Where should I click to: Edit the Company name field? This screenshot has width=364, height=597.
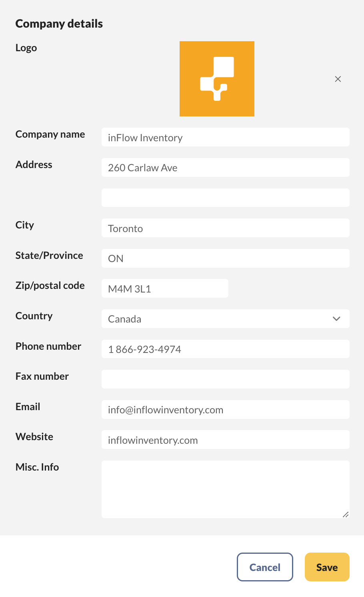click(225, 137)
